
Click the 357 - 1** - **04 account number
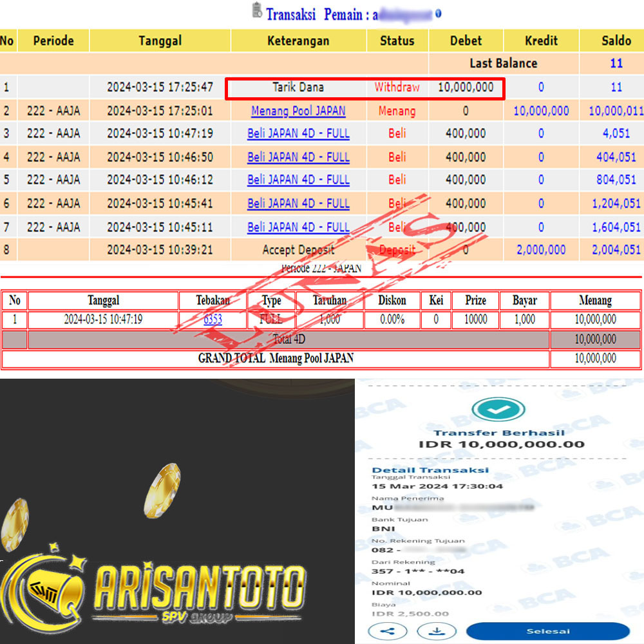click(418, 571)
